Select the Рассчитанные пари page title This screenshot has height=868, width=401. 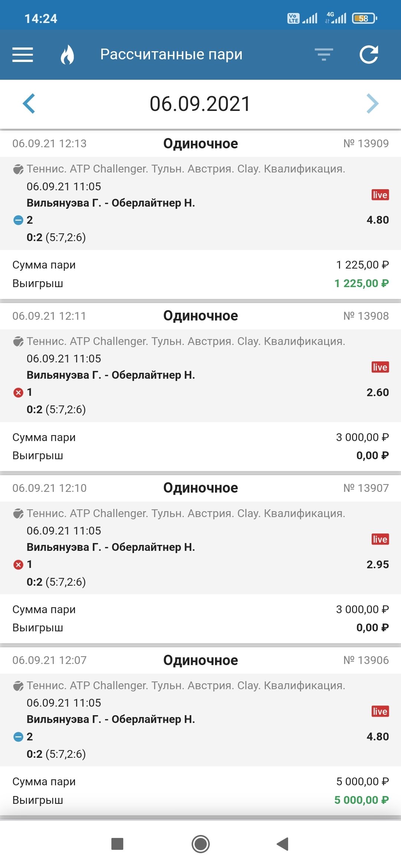tap(171, 55)
